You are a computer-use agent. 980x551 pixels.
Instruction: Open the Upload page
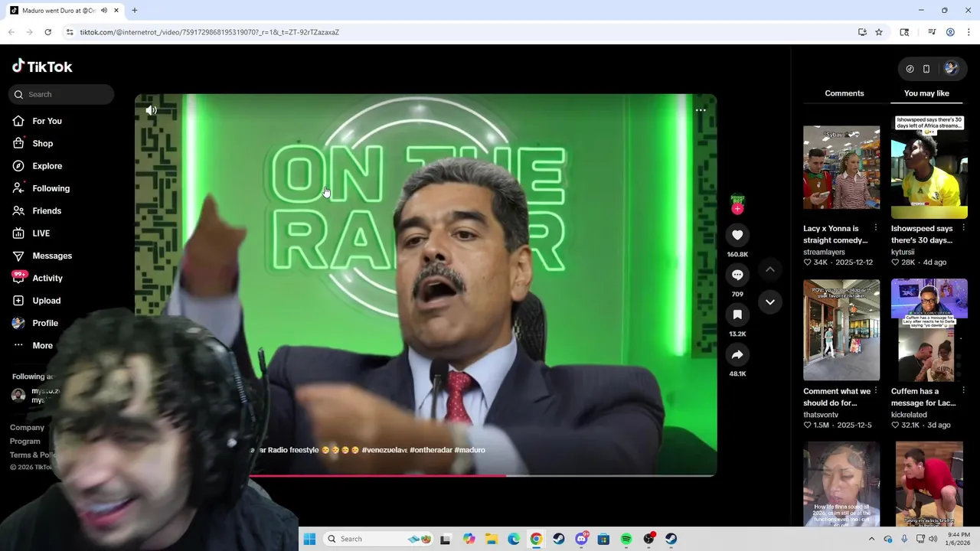[x=46, y=301]
